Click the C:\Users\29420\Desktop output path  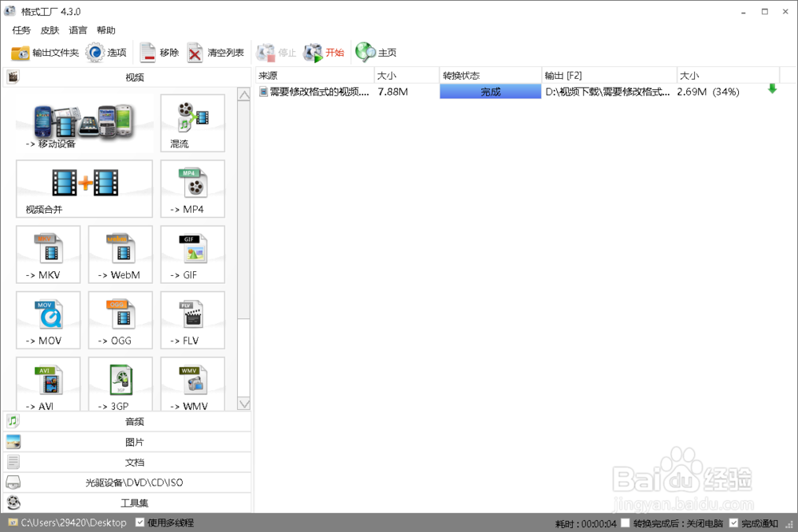[x=73, y=523]
